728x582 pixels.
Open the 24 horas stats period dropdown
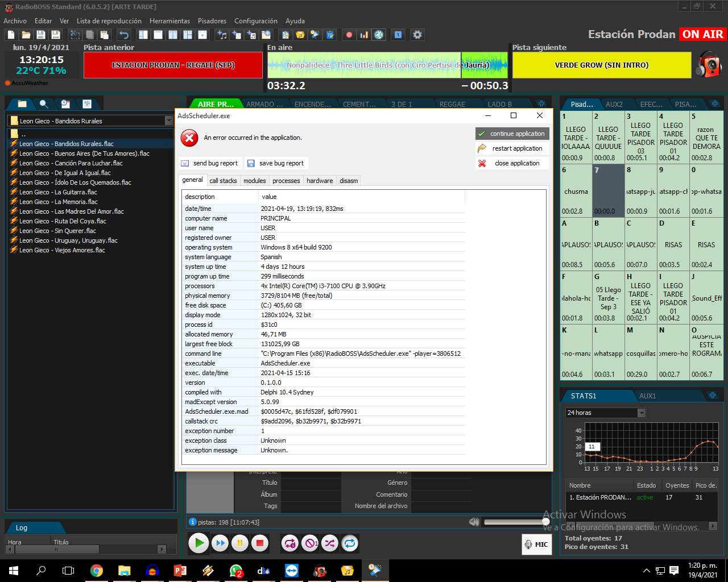pos(642,413)
